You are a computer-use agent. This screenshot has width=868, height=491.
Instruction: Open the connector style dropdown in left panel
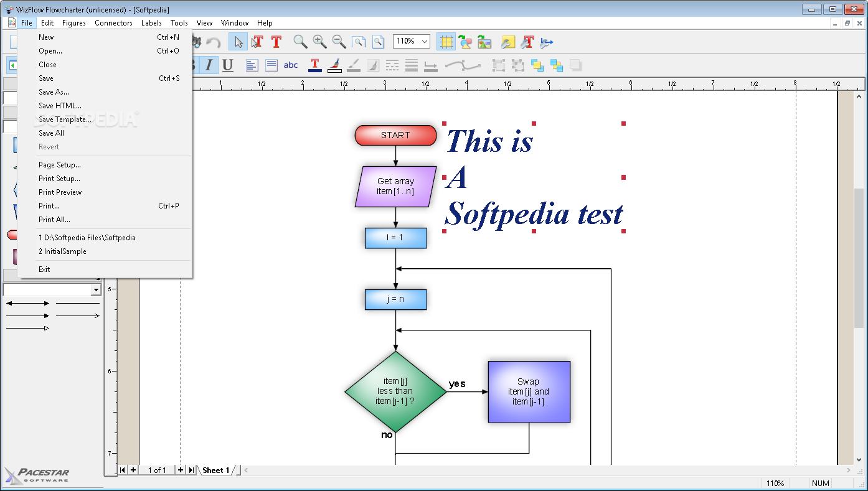coord(96,290)
